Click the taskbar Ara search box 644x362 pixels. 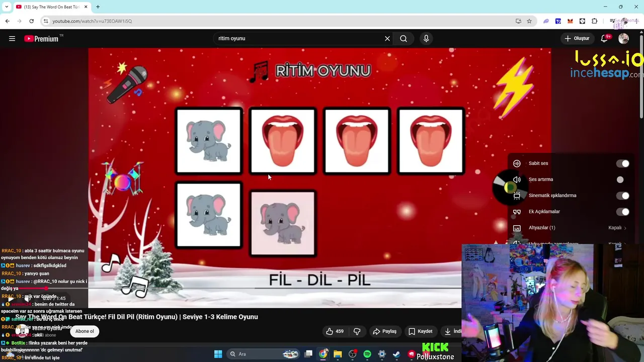click(x=264, y=354)
